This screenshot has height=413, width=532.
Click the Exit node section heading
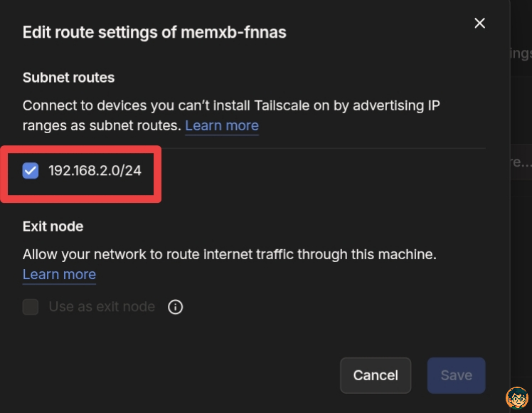point(53,226)
